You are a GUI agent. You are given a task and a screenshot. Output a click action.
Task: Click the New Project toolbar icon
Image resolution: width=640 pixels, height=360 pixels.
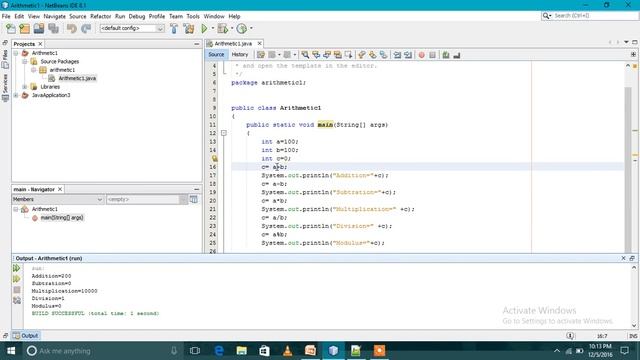point(24,28)
